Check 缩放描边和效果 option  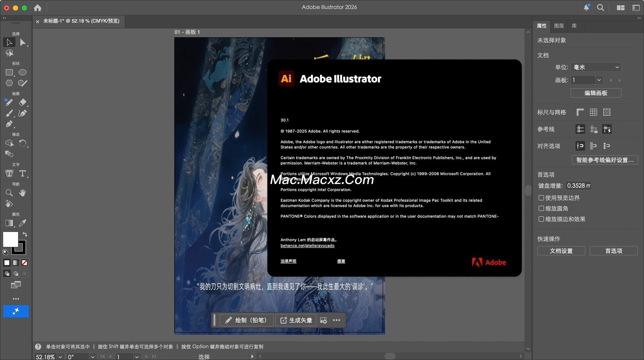pyautogui.click(x=541, y=219)
